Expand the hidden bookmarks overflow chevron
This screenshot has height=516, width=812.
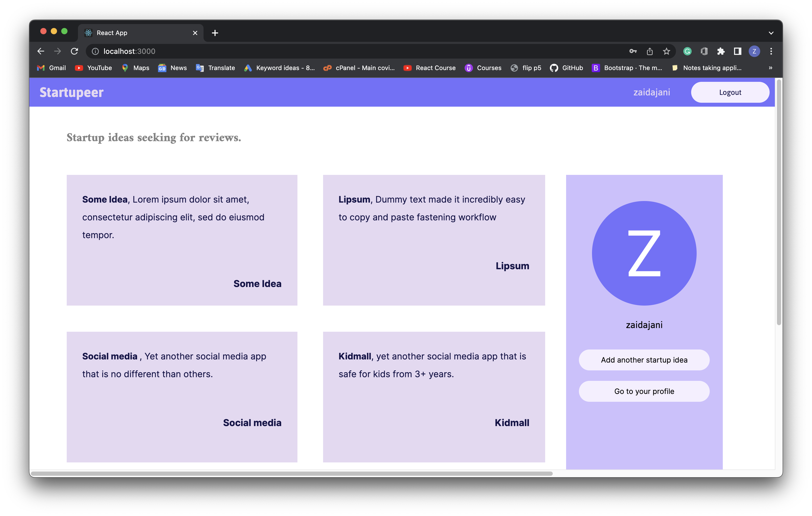click(x=770, y=68)
